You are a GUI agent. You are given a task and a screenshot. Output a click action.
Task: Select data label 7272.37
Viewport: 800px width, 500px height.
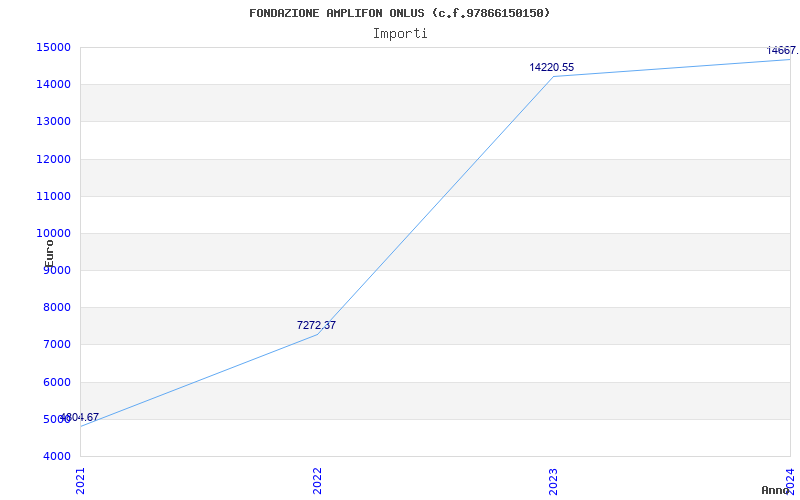pos(316,326)
